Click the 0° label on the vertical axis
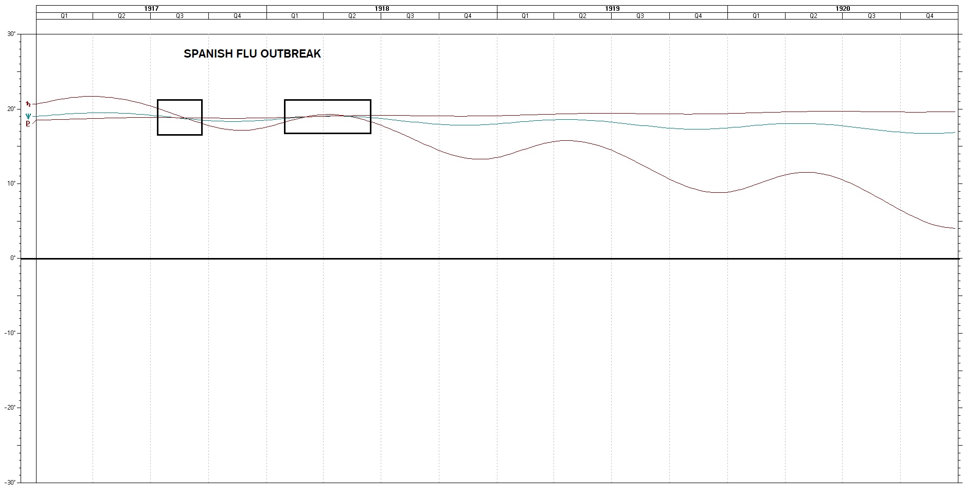Viewport: 980px width, 497px height. [x=12, y=259]
